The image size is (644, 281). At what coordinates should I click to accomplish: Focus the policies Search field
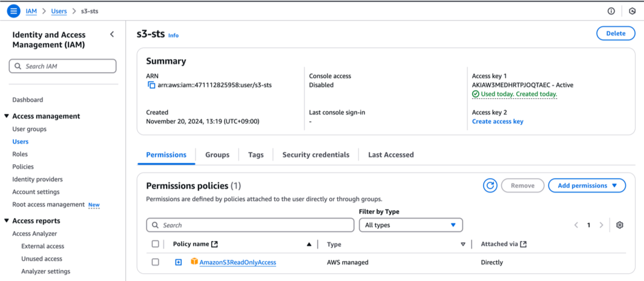coord(250,225)
